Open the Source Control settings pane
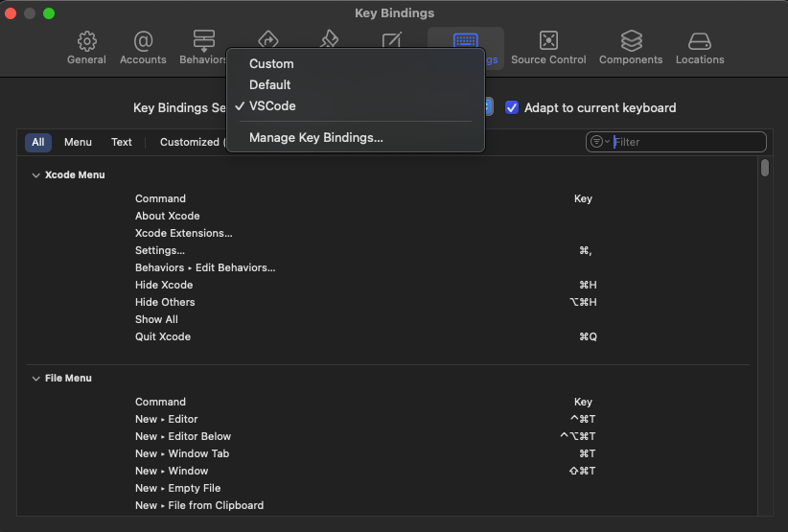788x532 pixels. (x=548, y=48)
